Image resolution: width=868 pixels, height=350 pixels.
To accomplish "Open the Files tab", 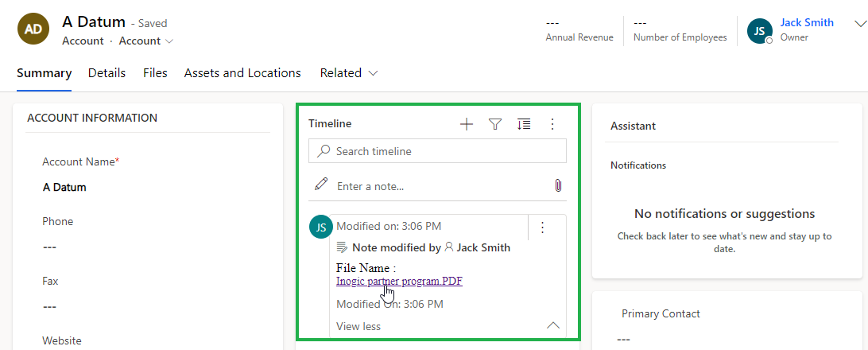I will click(155, 73).
